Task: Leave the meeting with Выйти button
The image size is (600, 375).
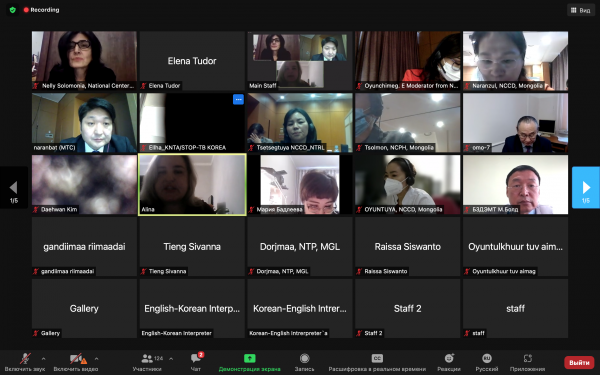Action: [579, 362]
